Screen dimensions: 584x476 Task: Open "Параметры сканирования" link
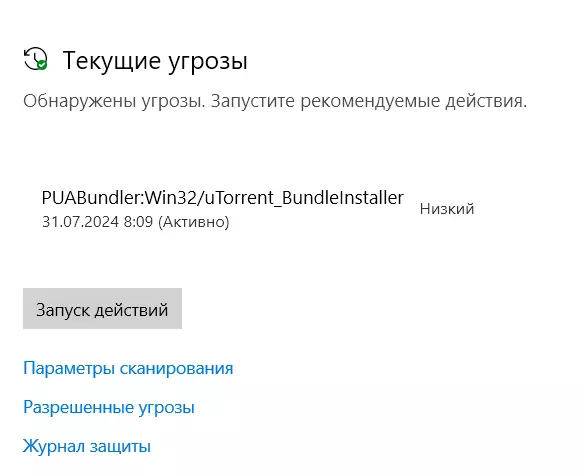[128, 368]
